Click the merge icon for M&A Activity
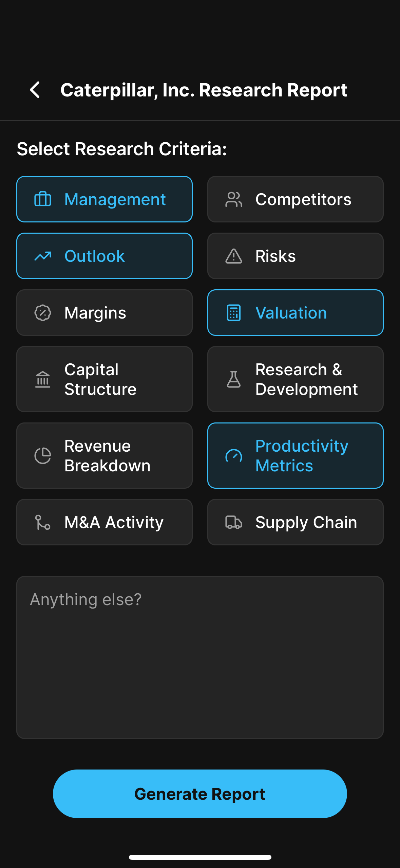 coord(43,522)
